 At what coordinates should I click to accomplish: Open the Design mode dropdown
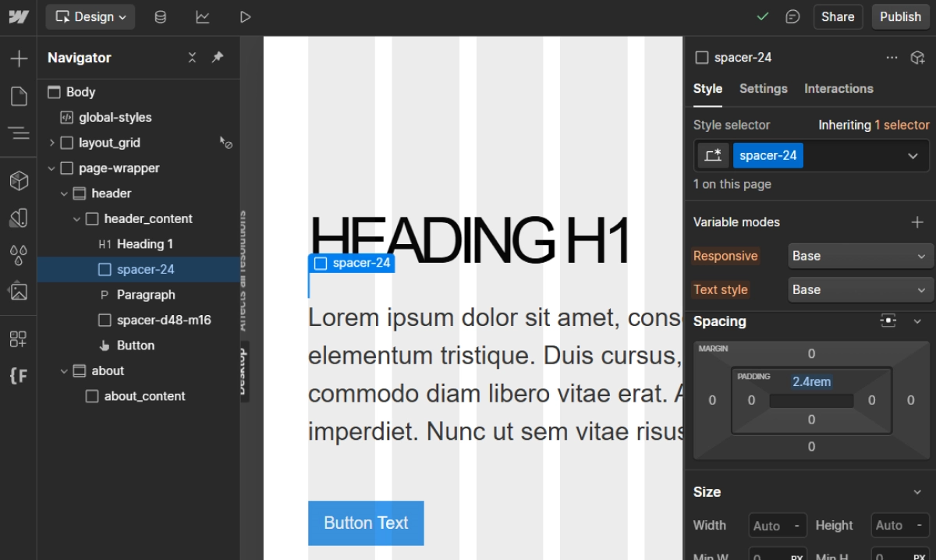click(90, 17)
